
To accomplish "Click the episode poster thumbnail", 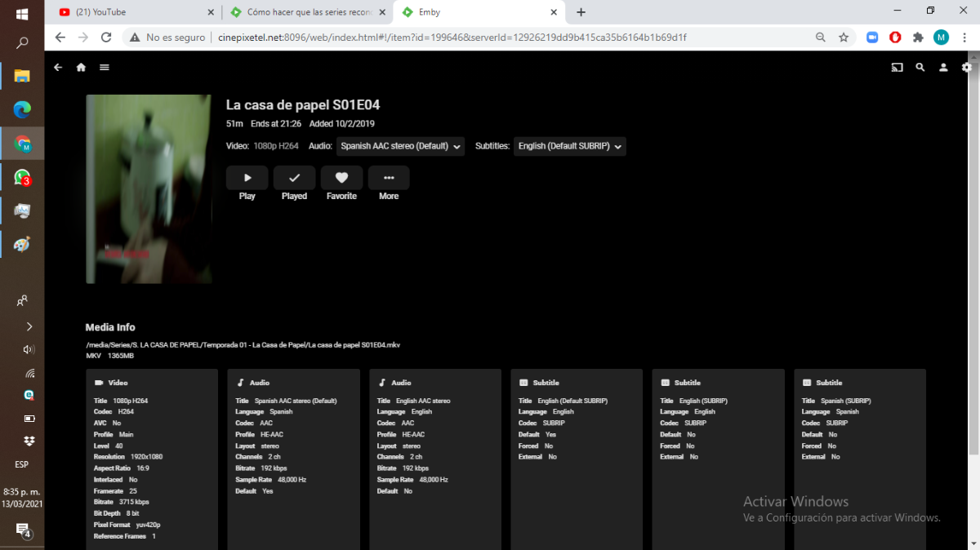I will pyautogui.click(x=149, y=189).
